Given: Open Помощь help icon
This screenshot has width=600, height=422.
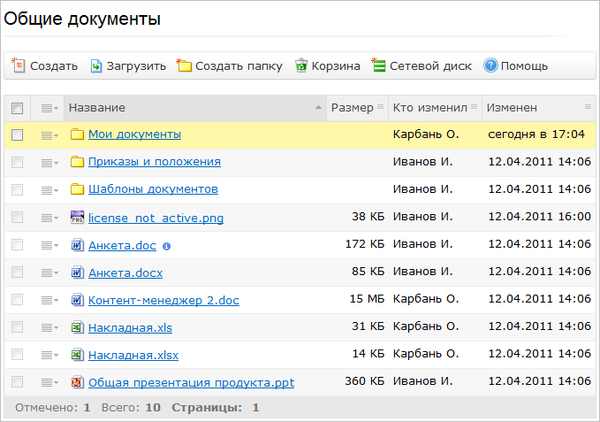Looking at the screenshot, I should coord(490,66).
